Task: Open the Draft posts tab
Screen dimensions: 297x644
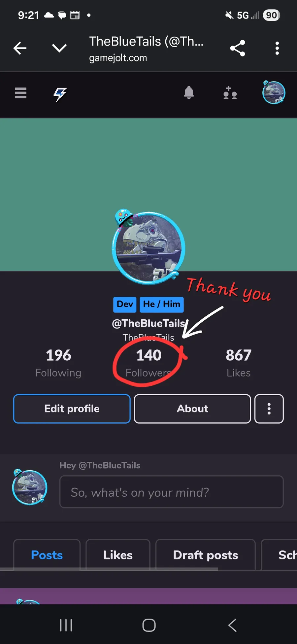Action: pyautogui.click(x=205, y=555)
